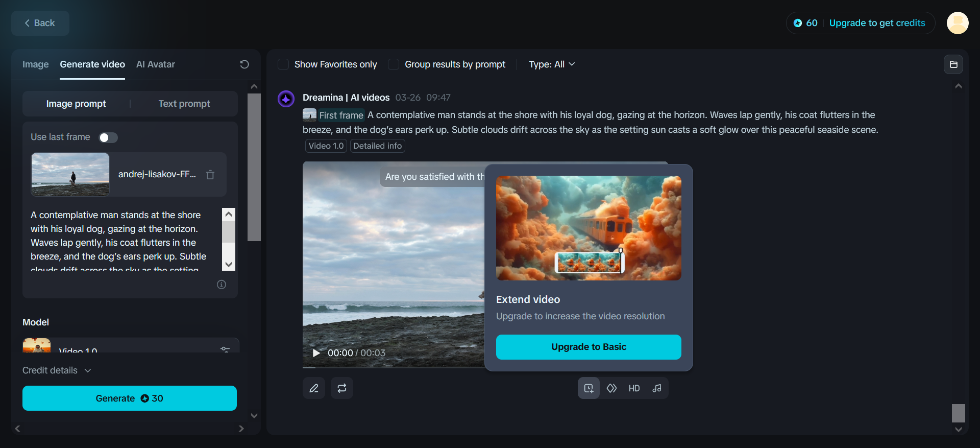Screen dimensions: 980x448
Task: Switch to Text prompt mode
Action: [184, 104]
